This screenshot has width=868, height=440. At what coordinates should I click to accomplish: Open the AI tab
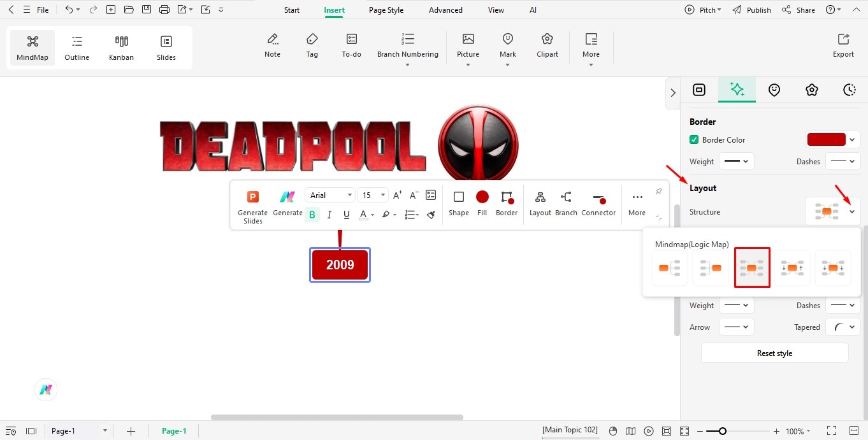tap(533, 10)
